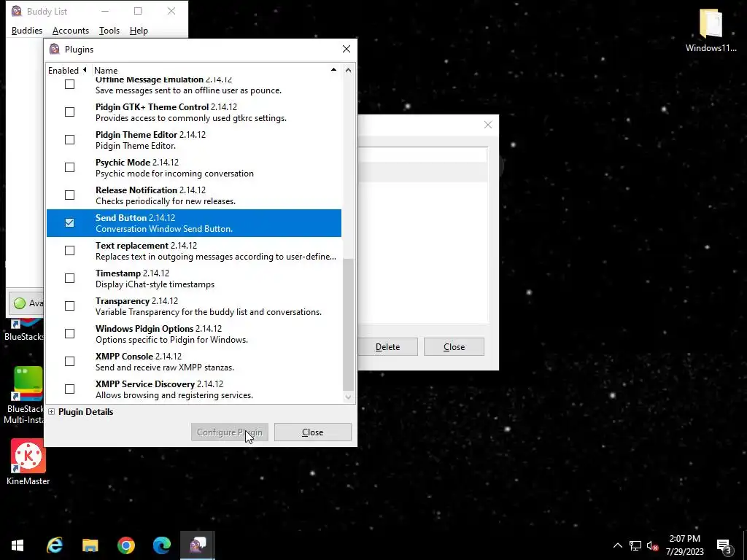Screen dimensions: 747x560
Task: Click the background dialog X button
Action: click(x=488, y=125)
